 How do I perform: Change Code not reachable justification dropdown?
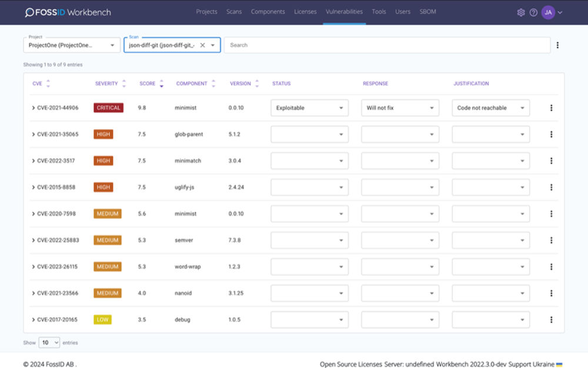(490, 108)
